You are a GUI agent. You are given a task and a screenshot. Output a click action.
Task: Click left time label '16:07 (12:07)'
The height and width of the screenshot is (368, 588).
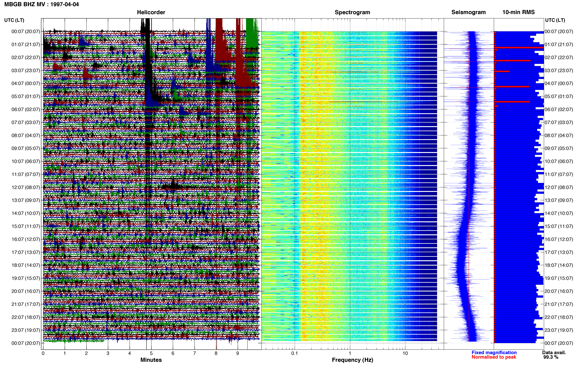[26, 239]
